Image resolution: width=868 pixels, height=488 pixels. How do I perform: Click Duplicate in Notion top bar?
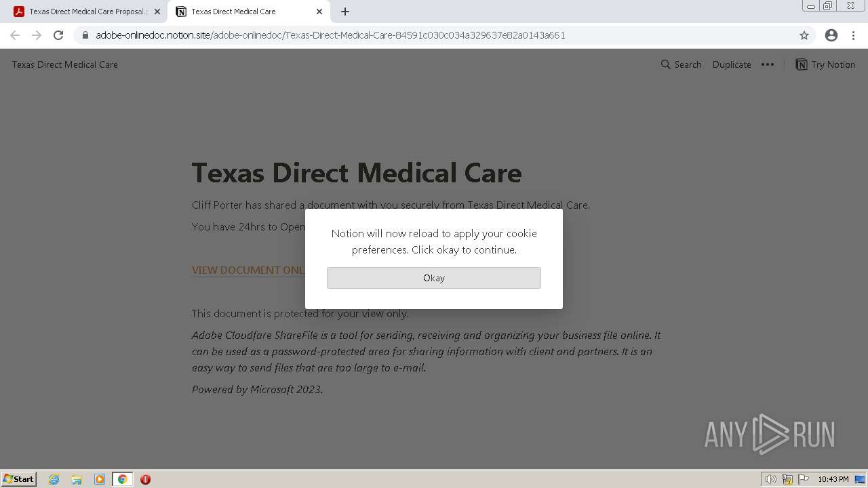732,64
